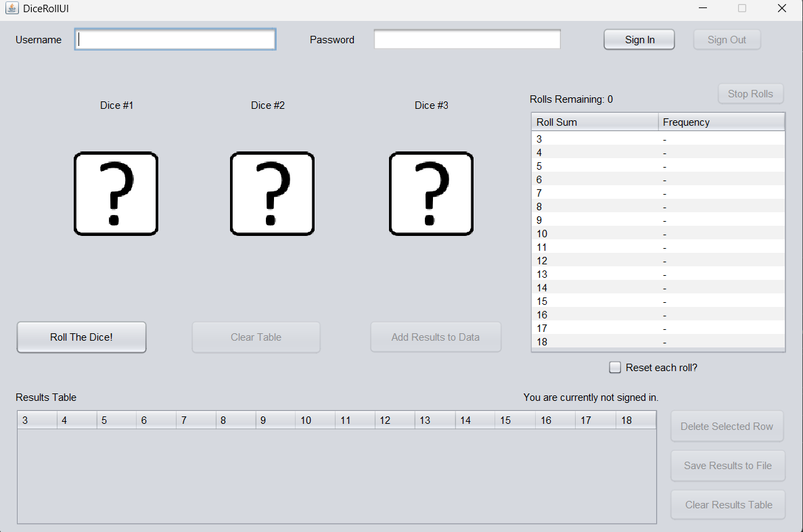Click the Java app icon in title bar
803x532 pixels.
(x=12, y=9)
